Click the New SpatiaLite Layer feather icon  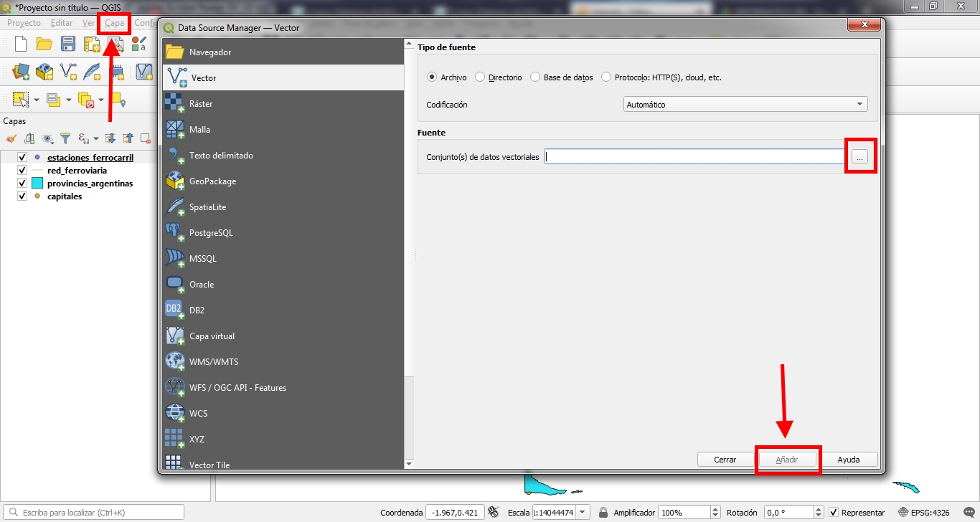click(93, 72)
